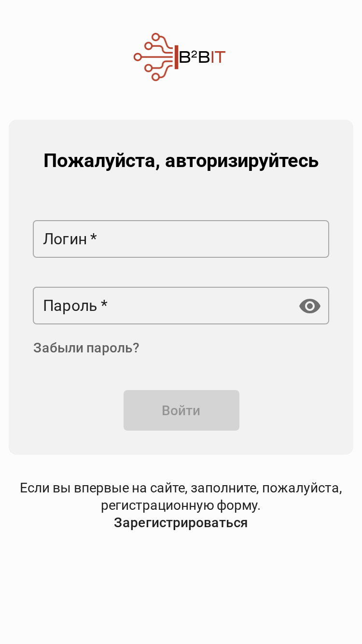Open the Зарегистрироваться link
The height and width of the screenshot is (644, 362).
pos(181,523)
